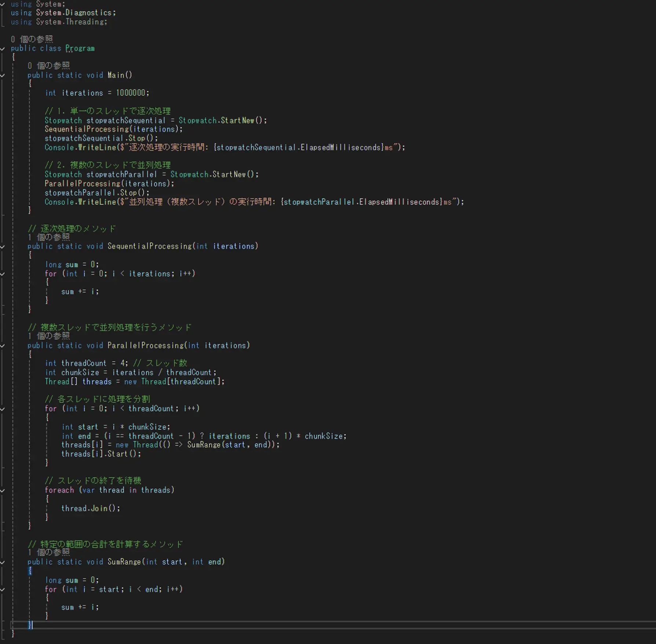Screen dimensions: 656x644
Task: Collapse the ParallelProcessing method
Action: click(3, 345)
